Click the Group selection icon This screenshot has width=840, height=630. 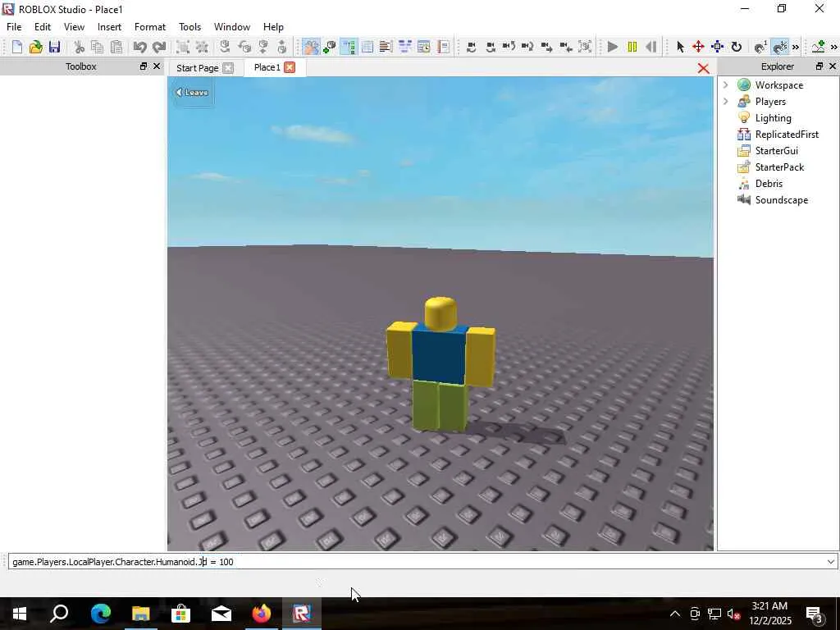coord(183,47)
